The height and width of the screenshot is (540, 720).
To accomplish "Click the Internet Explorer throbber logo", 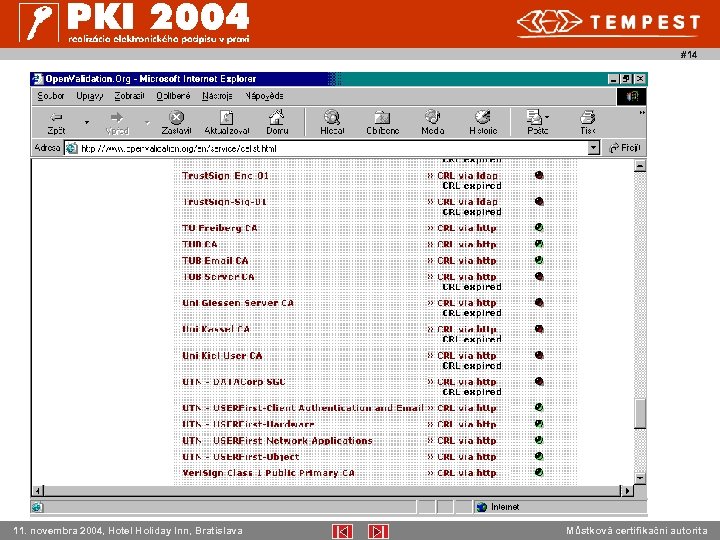I will point(631,96).
